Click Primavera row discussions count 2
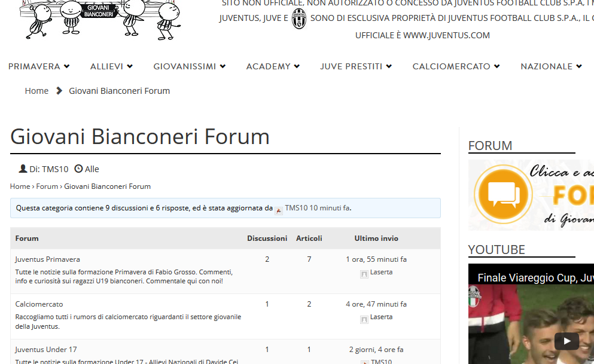Viewport: 594px width, 364px height. (267, 259)
